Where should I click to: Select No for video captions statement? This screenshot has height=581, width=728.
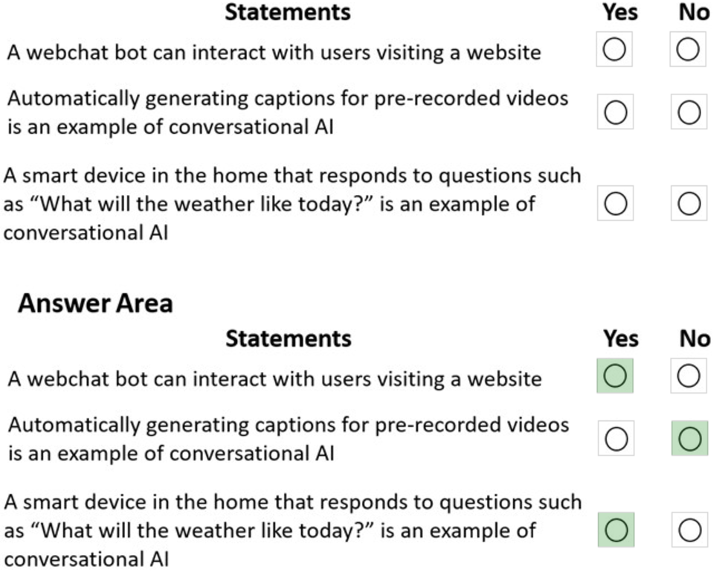click(x=687, y=112)
